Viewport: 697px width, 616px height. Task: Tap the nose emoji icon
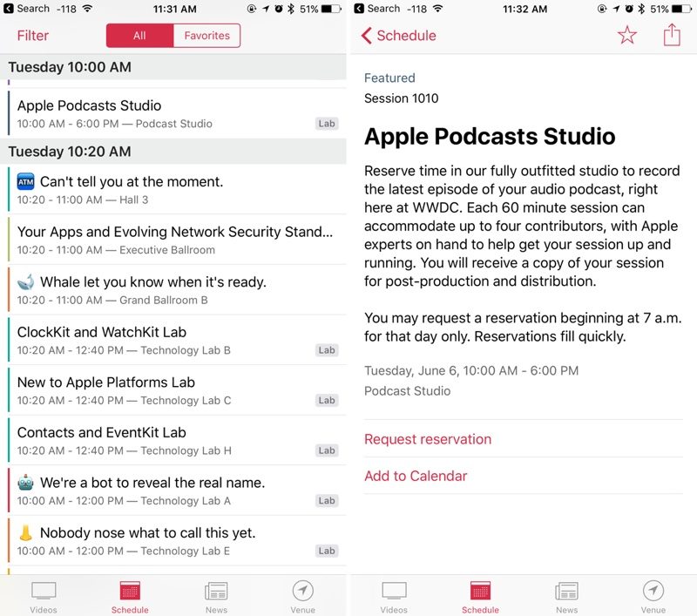pos(26,533)
